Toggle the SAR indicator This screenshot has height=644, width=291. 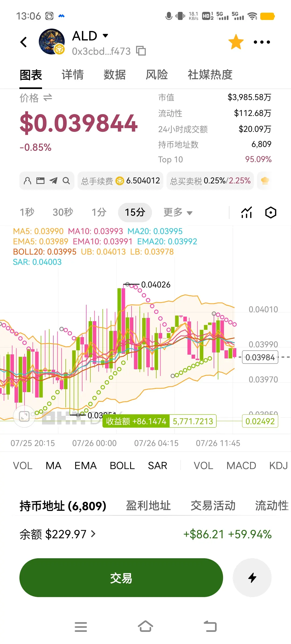(x=157, y=466)
